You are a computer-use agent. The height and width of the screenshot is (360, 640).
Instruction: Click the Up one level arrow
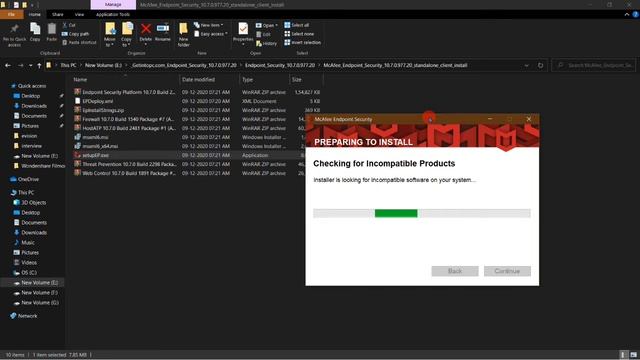(39, 65)
